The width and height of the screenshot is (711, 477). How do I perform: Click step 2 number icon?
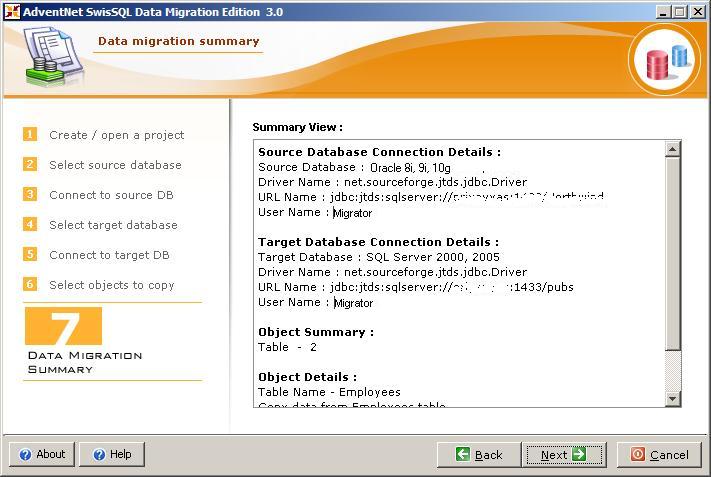[30, 164]
